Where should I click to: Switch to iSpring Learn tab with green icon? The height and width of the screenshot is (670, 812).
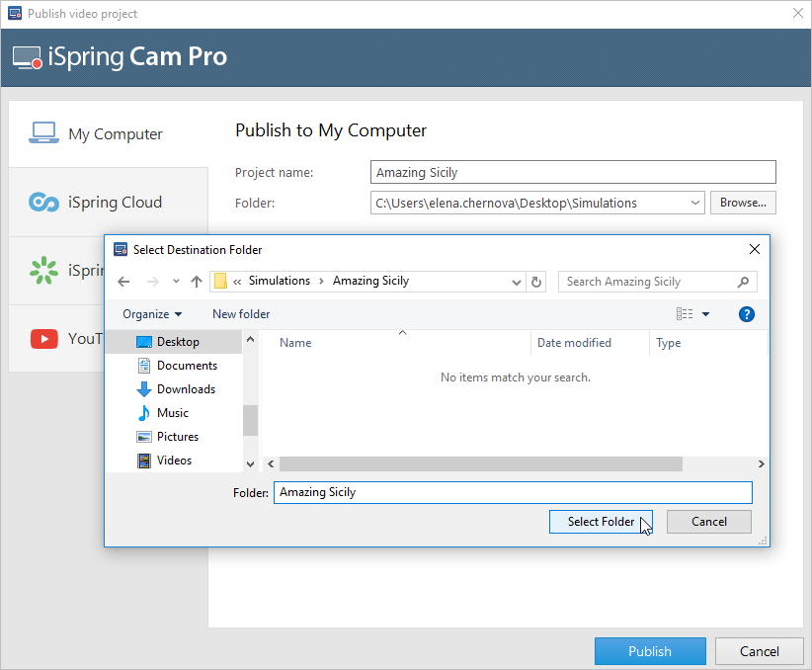point(56,271)
